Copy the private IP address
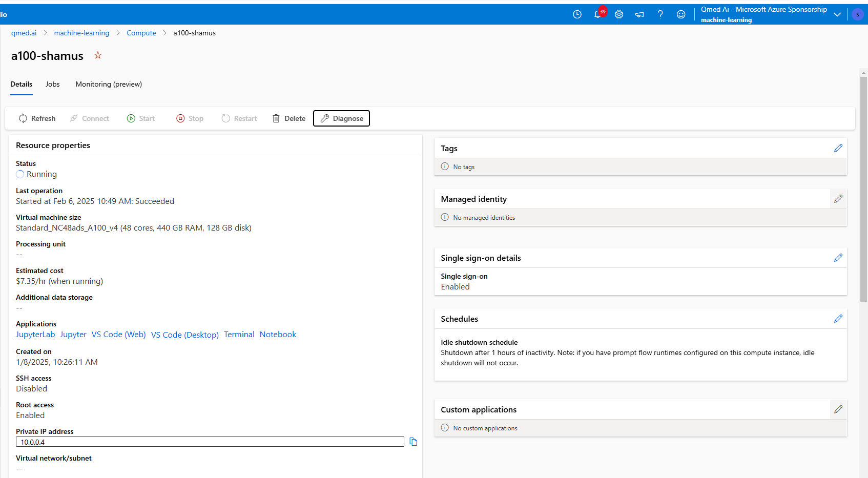 pyautogui.click(x=414, y=442)
